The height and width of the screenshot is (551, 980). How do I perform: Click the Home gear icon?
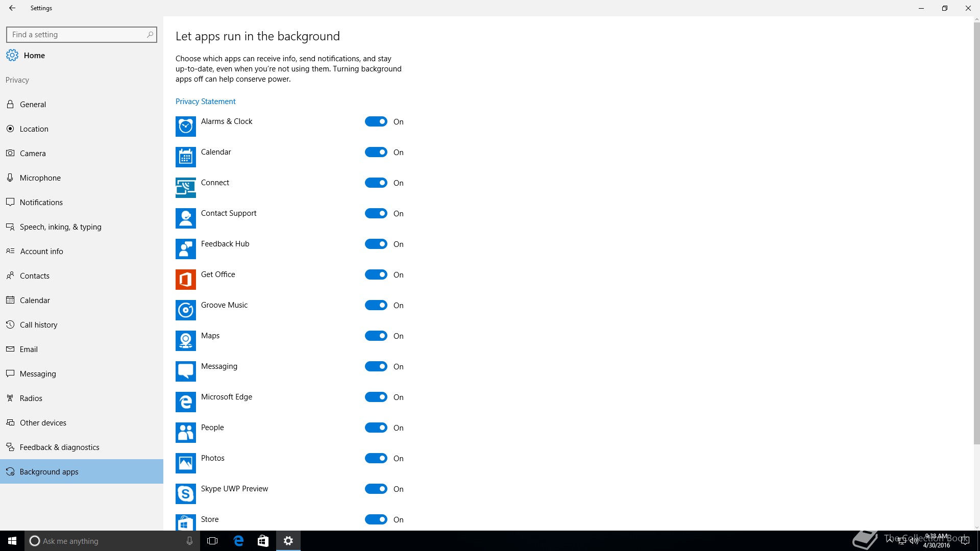coord(12,55)
